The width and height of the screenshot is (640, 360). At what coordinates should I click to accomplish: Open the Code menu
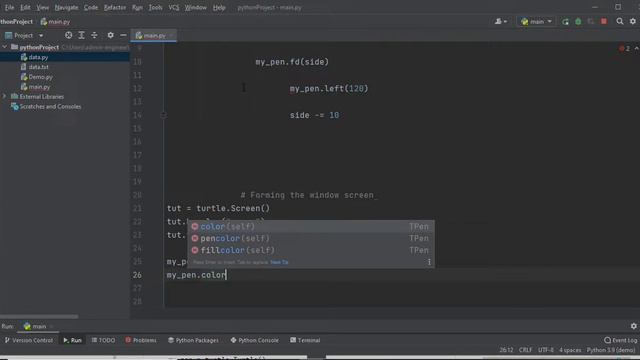click(91, 7)
